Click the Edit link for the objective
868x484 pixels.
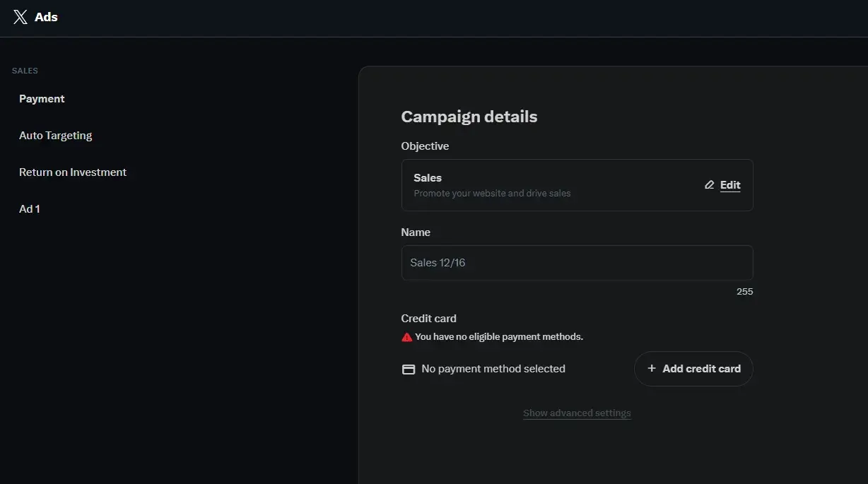(x=730, y=185)
